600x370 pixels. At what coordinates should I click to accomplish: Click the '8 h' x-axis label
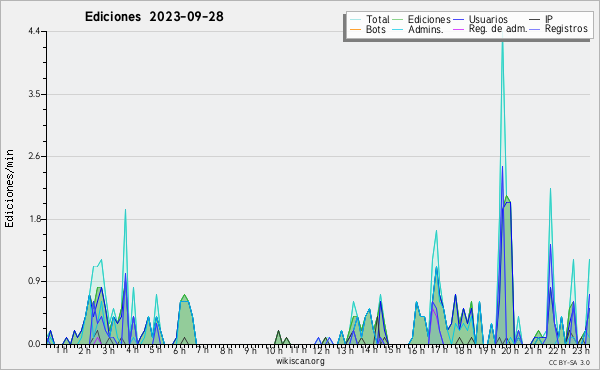click(226, 350)
